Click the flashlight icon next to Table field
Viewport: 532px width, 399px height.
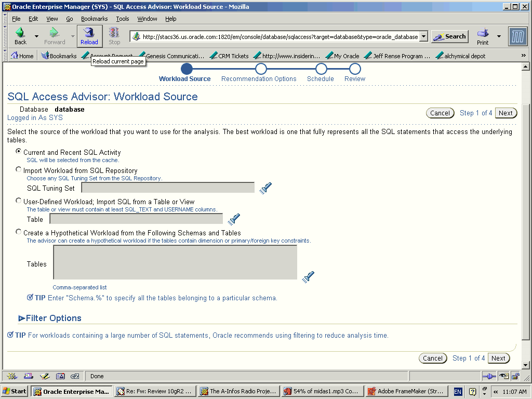pyautogui.click(x=234, y=219)
